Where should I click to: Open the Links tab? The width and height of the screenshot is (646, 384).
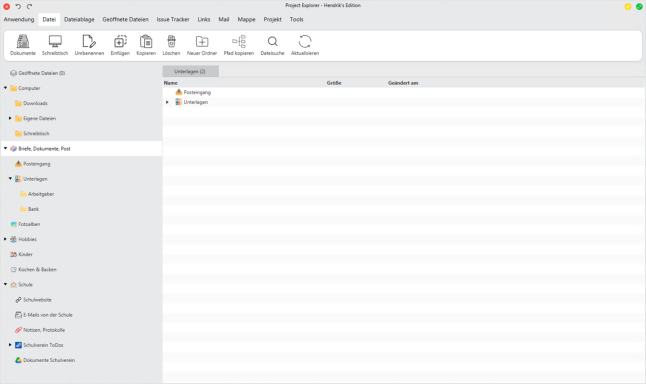(204, 19)
